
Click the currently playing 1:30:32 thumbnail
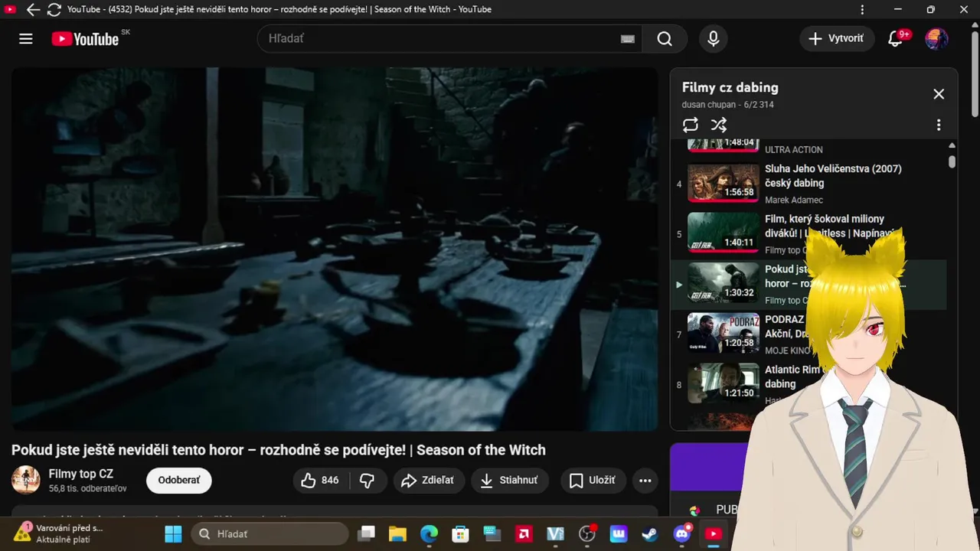(723, 284)
